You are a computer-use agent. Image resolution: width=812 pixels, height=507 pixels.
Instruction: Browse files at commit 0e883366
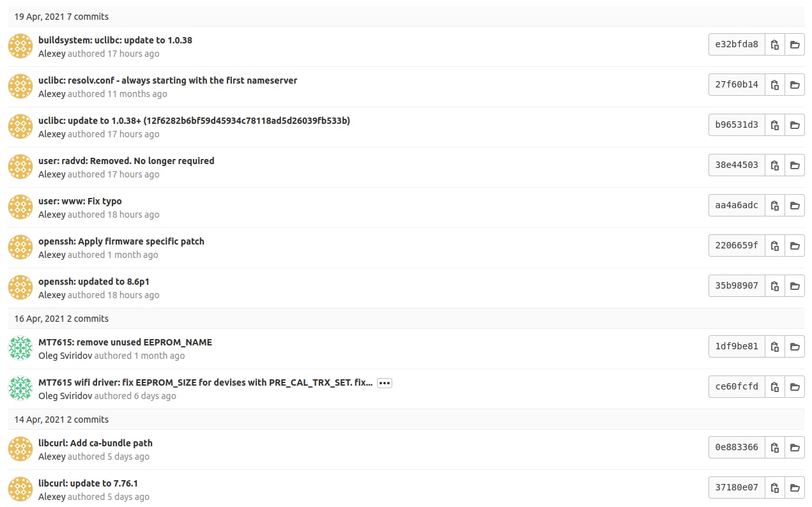pyautogui.click(x=795, y=448)
